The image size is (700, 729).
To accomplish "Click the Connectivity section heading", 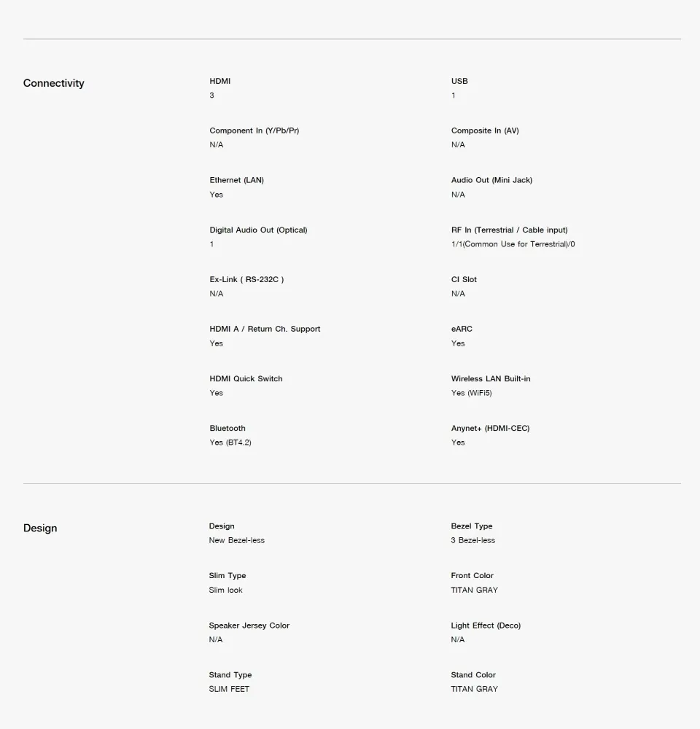I will 53,83.
